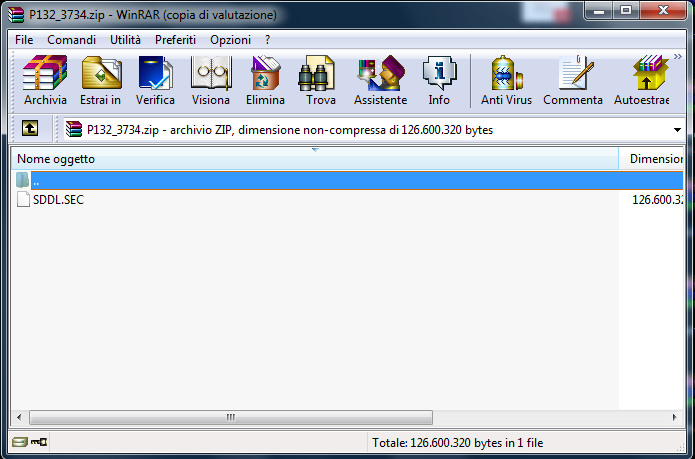The width and height of the screenshot is (695, 459).
Task: Click the key password icon in status bar
Action: [x=39, y=442]
